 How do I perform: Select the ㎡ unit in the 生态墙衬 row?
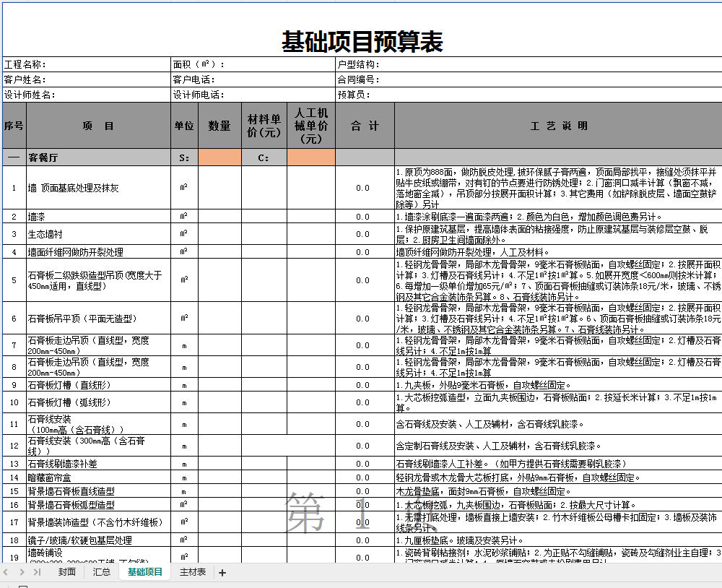coord(184,234)
